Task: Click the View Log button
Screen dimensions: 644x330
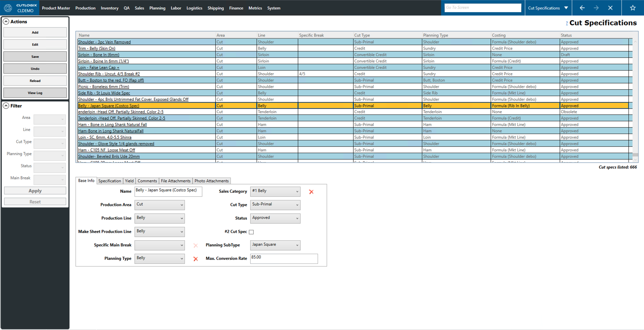Action: pos(35,93)
